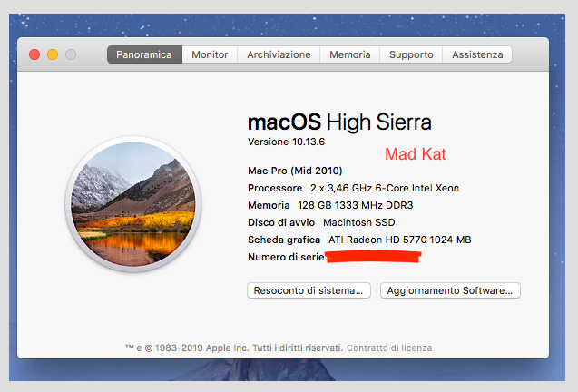Click the greyed-out zoom window button
578x392 pixels.
(x=71, y=54)
